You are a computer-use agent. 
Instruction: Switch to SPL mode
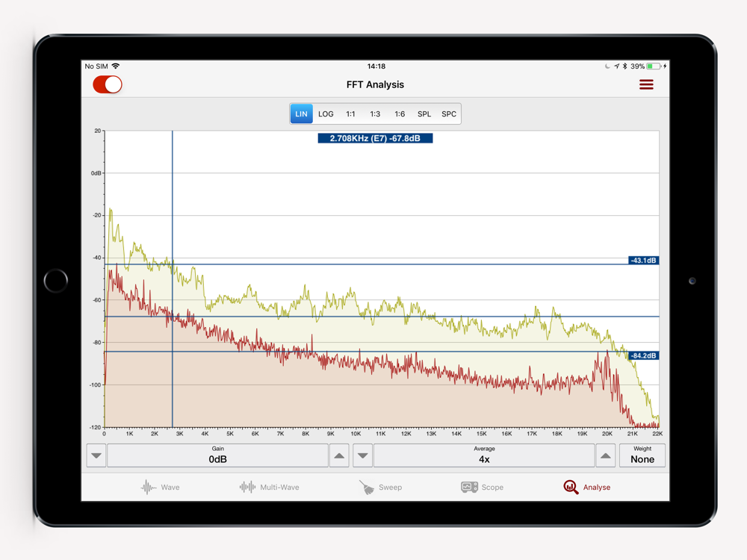click(424, 113)
